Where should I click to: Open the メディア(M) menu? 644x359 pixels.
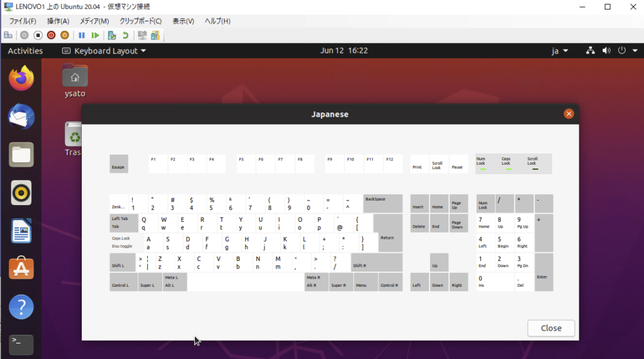pos(94,21)
